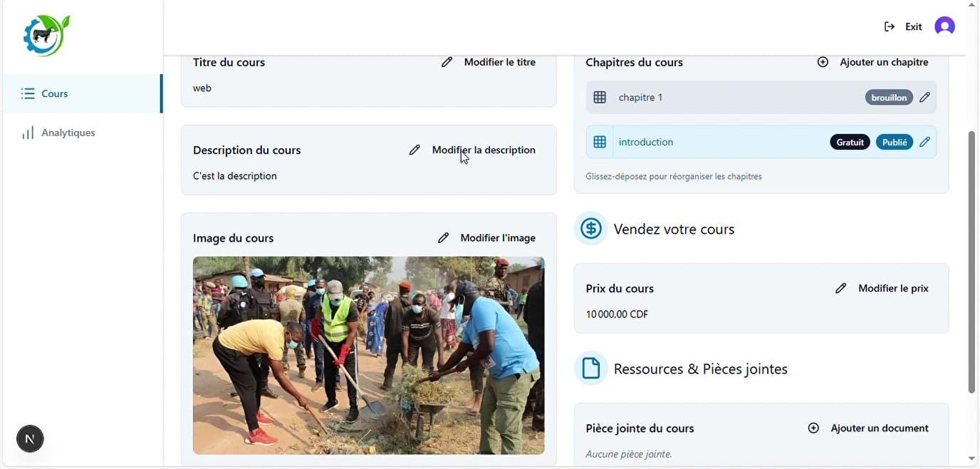Click the vertical page scrollbar

coord(971,262)
